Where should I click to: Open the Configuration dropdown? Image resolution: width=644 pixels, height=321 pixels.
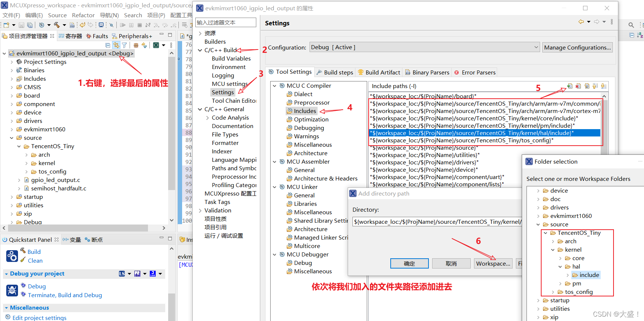pyautogui.click(x=536, y=47)
